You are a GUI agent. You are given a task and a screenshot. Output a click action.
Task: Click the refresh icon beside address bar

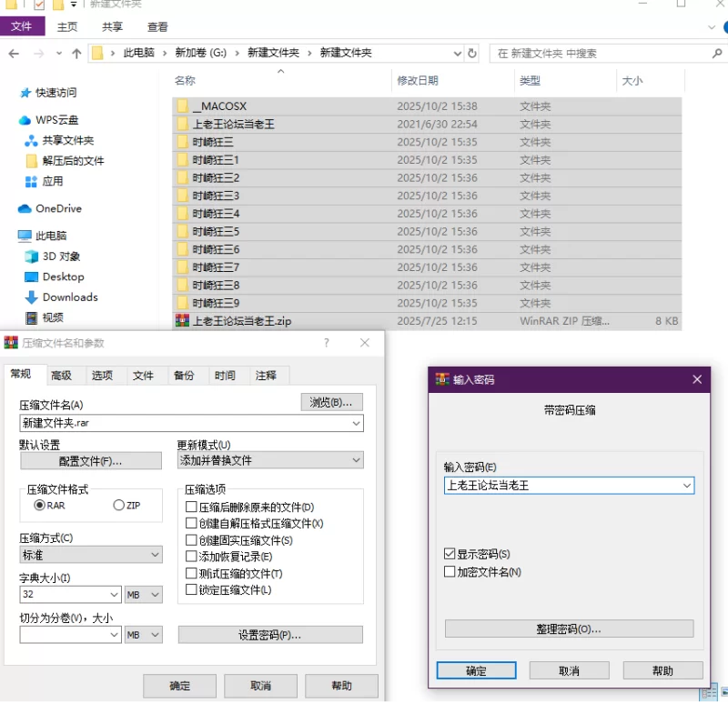click(x=472, y=54)
